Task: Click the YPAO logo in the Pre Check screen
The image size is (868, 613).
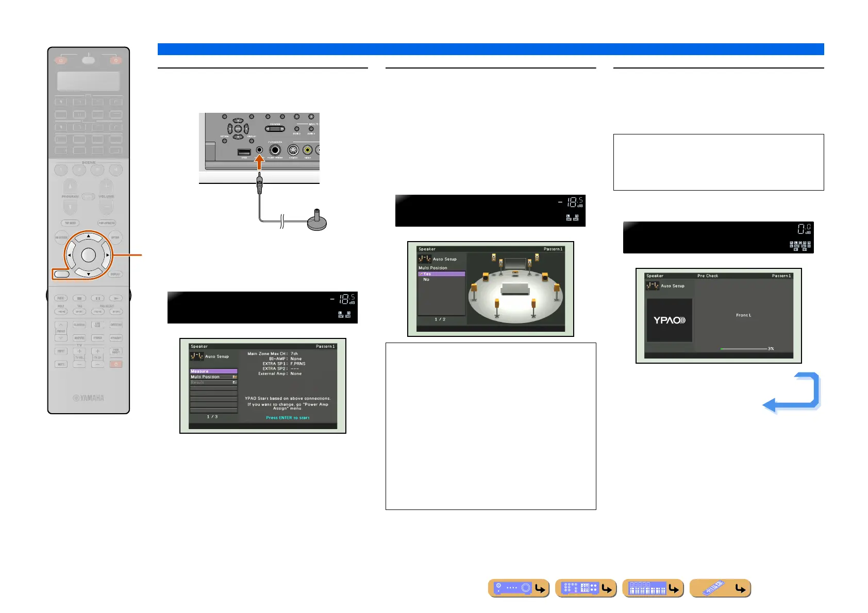Action: 670,320
